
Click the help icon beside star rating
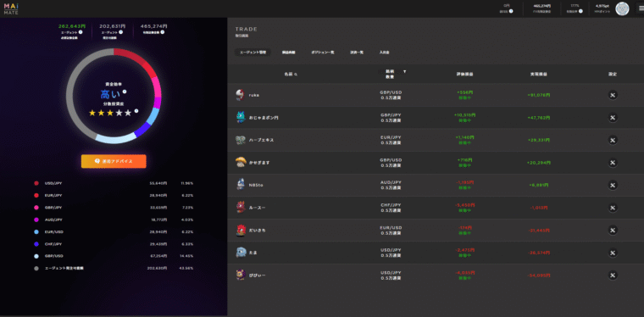click(x=136, y=111)
